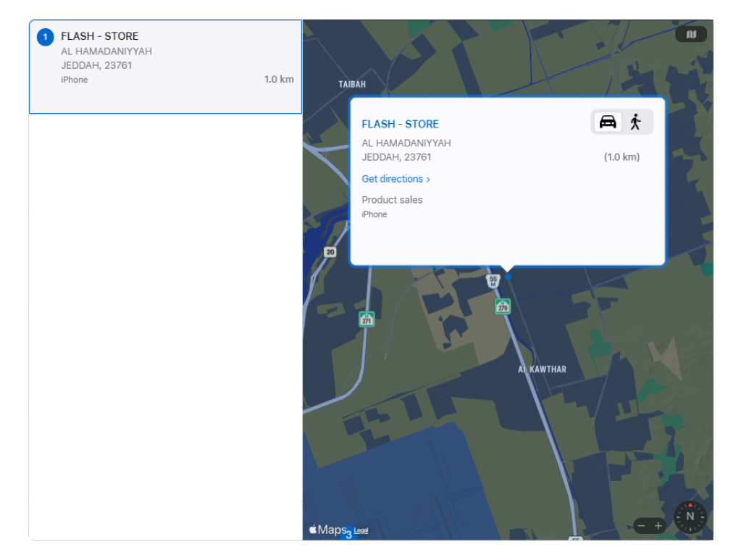Click FLASH - STORE title in the callout

click(x=400, y=124)
